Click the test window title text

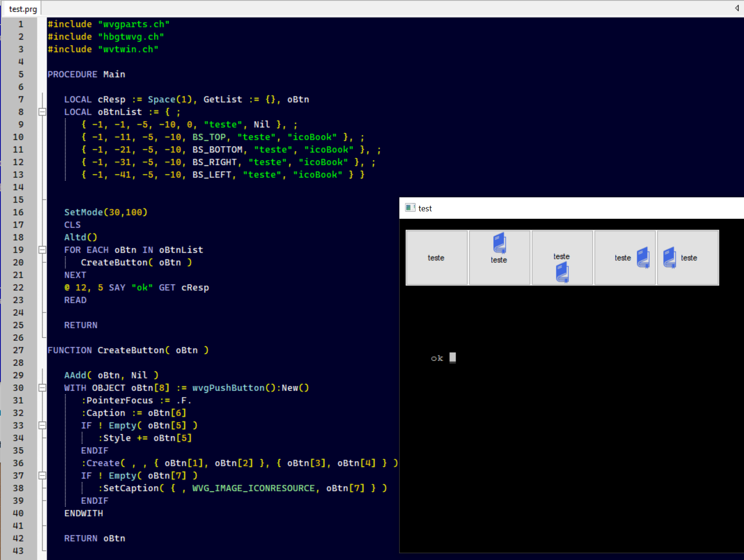tap(425, 208)
